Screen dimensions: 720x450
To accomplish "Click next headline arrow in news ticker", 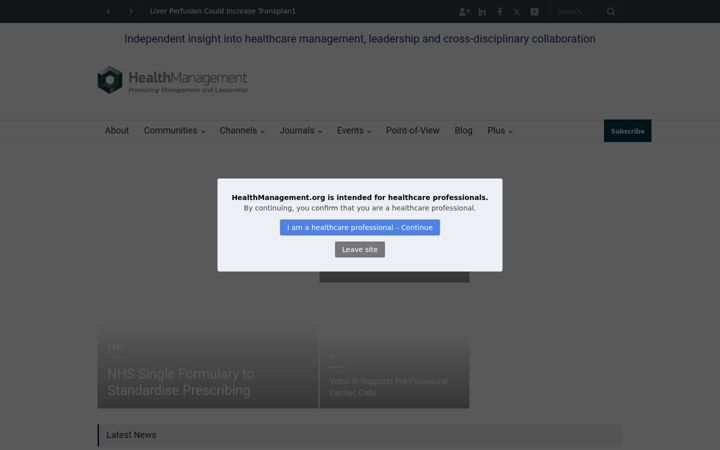I will 131,11.
